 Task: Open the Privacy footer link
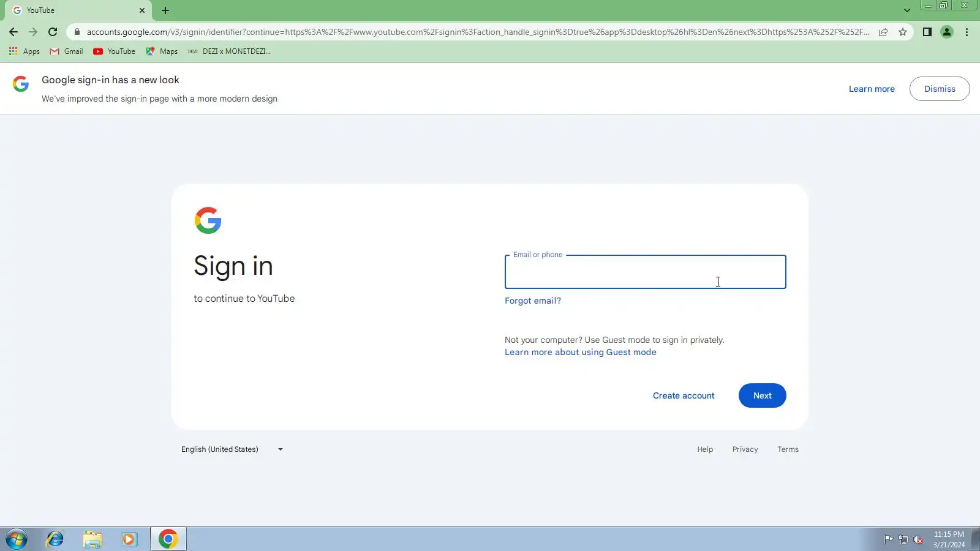[745, 449]
